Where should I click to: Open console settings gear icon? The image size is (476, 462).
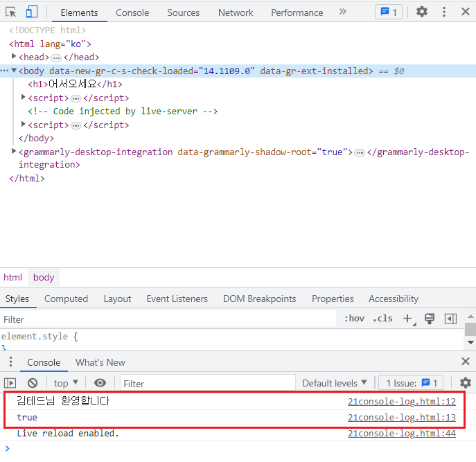[x=466, y=383]
